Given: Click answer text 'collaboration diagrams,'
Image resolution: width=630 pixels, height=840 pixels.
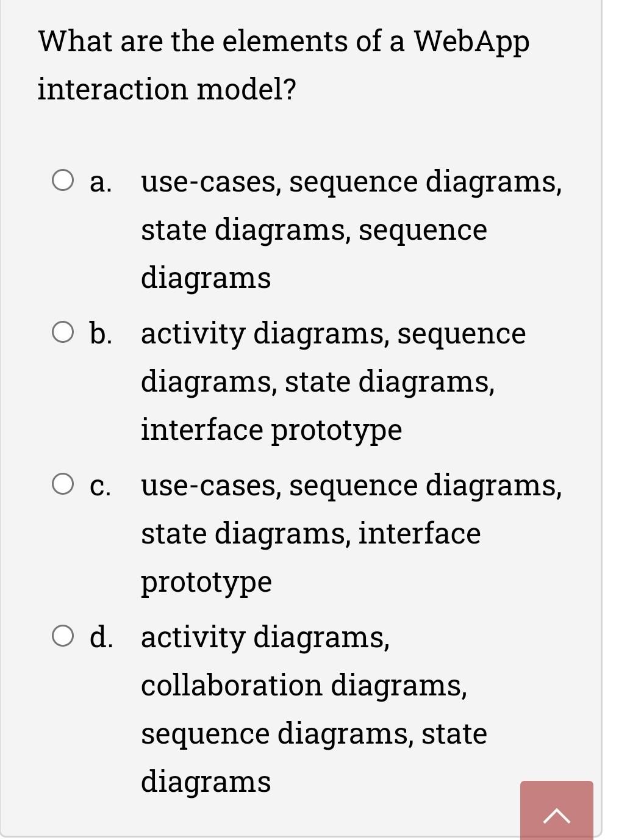Looking at the screenshot, I should pos(304,685).
